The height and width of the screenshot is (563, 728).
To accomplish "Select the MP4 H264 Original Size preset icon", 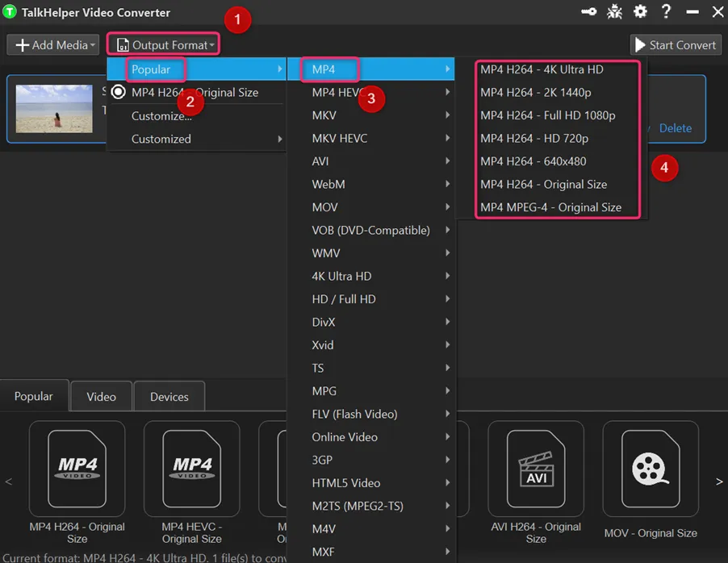I will (x=77, y=469).
